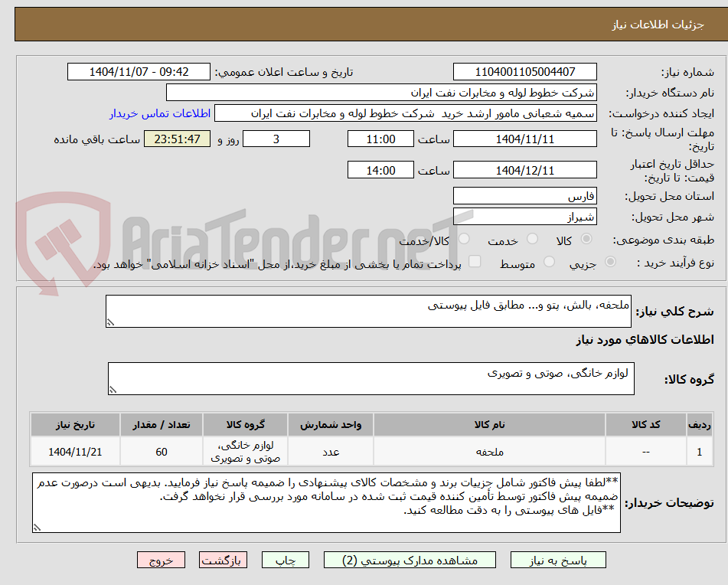Click resize handle of شرح کلی نیاز box
Screen dimensions: 728x585
[x=110, y=322]
